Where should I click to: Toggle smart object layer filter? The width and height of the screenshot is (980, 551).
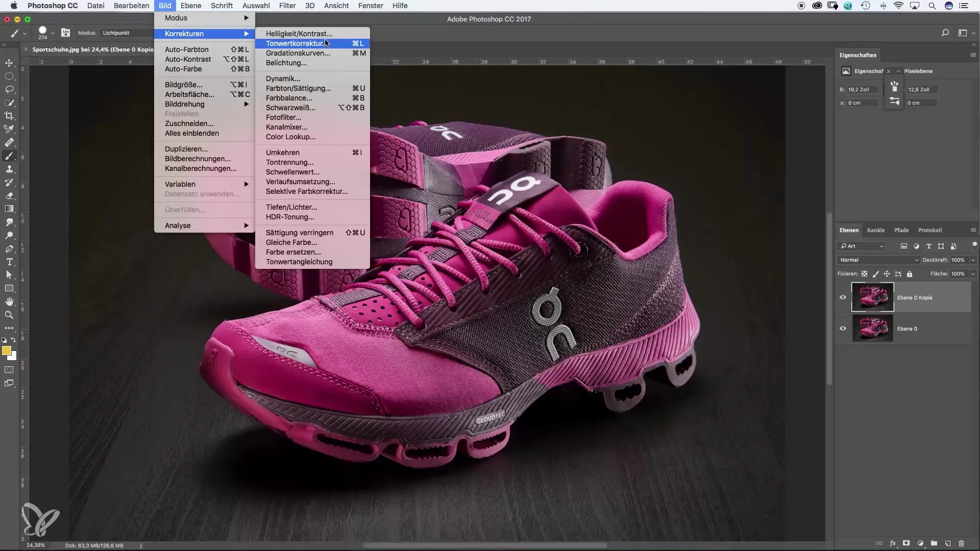tap(953, 246)
